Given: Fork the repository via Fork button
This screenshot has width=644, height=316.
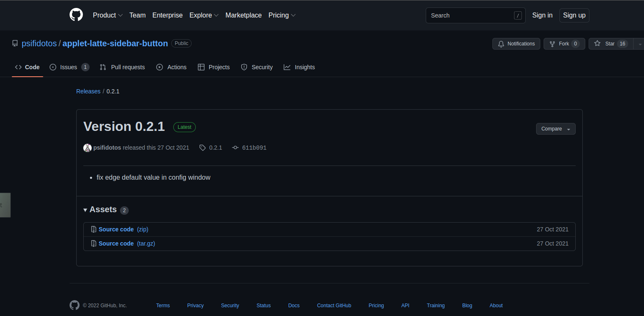Looking at the screenshot, I should (564, 44).
